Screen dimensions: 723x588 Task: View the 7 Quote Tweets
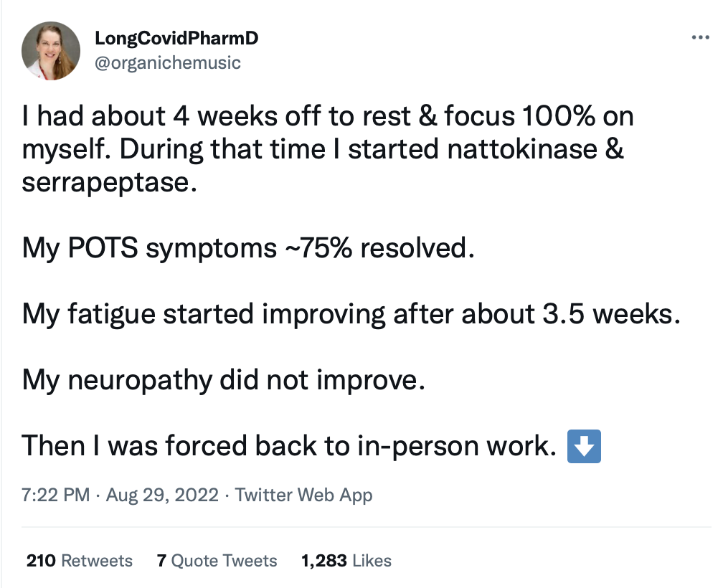click(217, 560)
